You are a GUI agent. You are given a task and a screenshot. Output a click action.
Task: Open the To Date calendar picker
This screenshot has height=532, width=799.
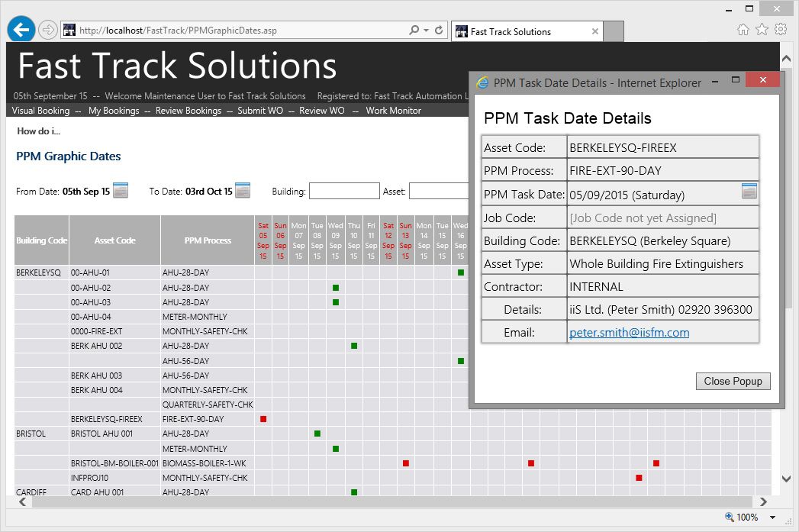point(243,191)
